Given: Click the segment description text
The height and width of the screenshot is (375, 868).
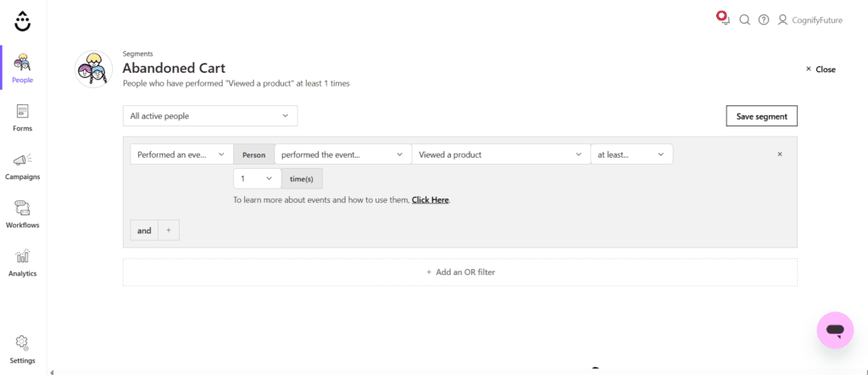Looking at the screenshot, I should click(236, 84).
